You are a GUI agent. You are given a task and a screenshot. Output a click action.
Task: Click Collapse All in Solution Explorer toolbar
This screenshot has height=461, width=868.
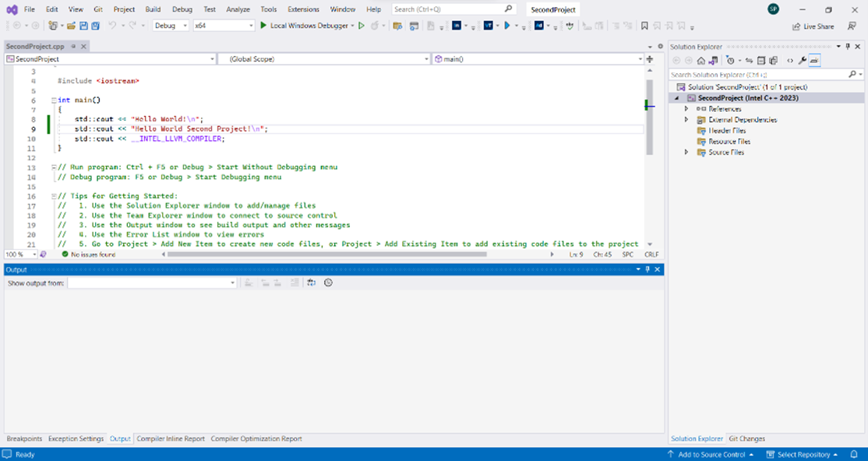click(761, 60)
